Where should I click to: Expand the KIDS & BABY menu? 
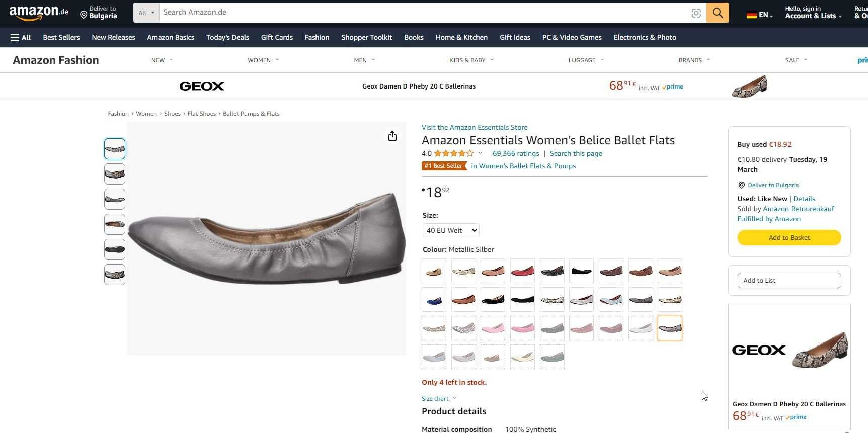pyautogui.click(x=472, y=60)
